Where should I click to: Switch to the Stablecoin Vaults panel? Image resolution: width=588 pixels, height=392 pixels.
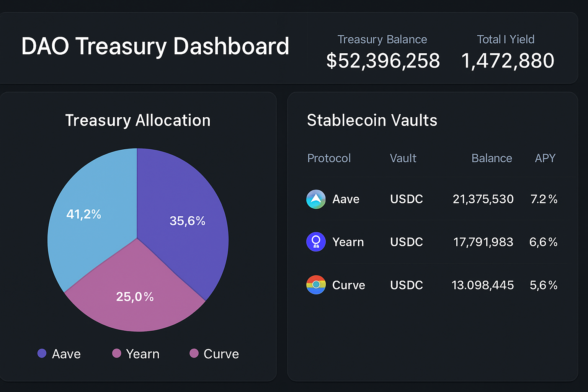coord(372,120)
